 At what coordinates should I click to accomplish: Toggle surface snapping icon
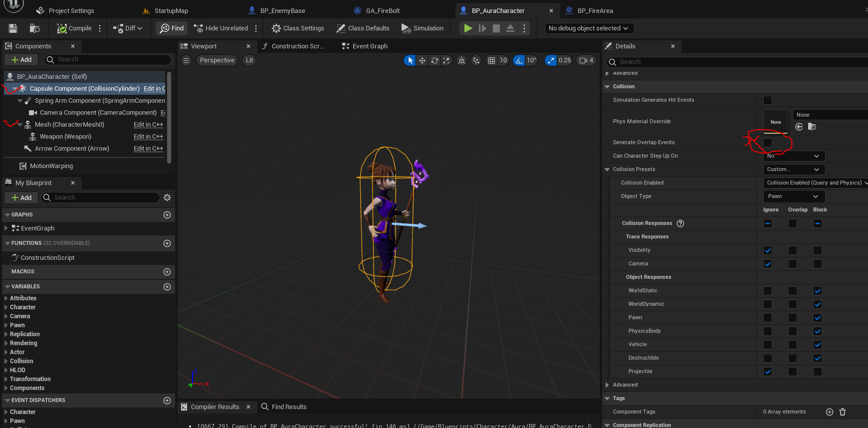pos(476,60)
